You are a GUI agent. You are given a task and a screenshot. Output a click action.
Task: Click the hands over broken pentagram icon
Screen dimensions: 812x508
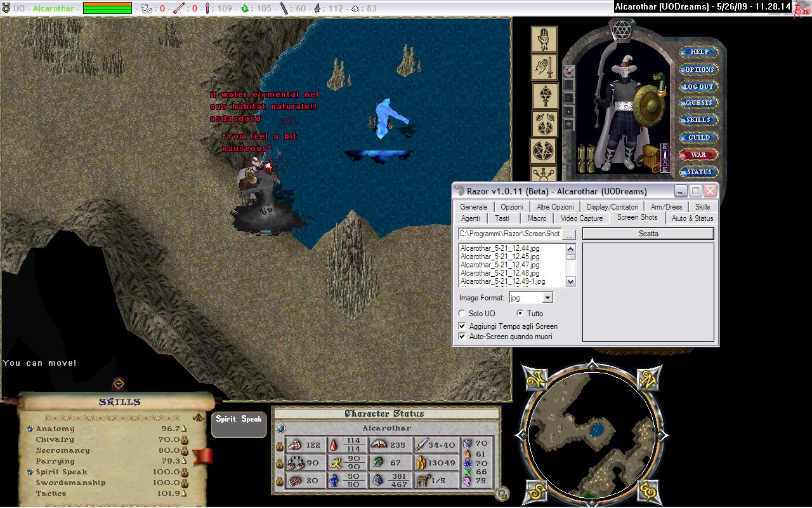click(x=544, y=124)
